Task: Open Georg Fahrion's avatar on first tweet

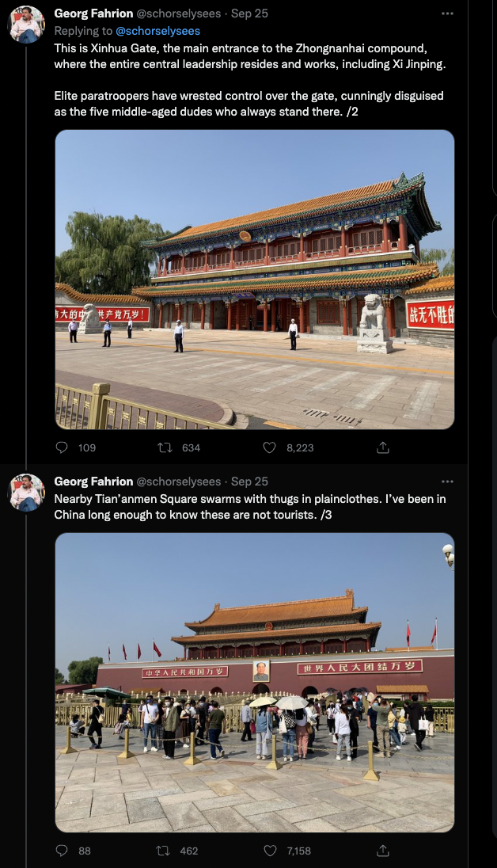Action: click(x=27, y=25)
